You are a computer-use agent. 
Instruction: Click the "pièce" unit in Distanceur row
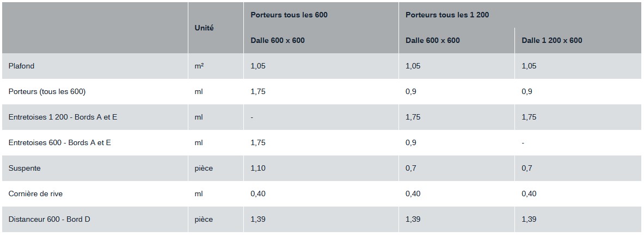click(x=204, y=219)
